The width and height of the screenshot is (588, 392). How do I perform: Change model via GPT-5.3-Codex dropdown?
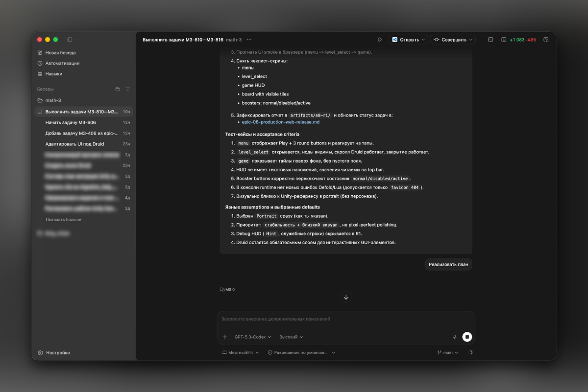click(x=252, y=337)
